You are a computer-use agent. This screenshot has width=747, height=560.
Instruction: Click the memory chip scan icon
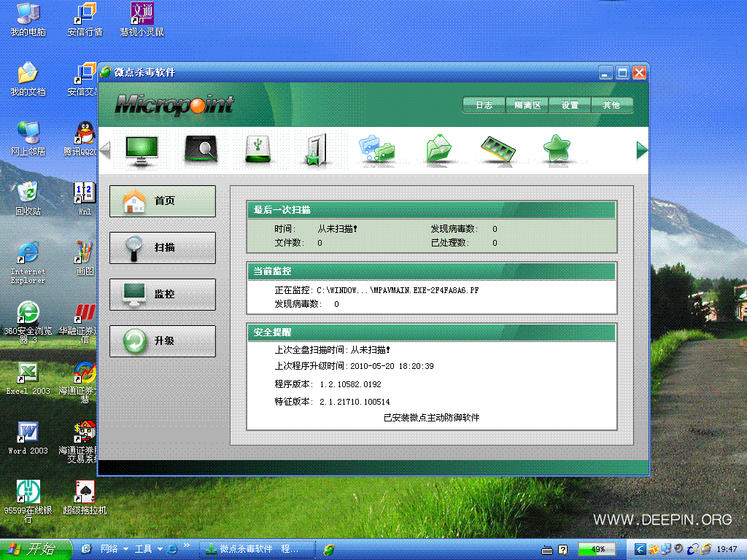click(498, 149)
